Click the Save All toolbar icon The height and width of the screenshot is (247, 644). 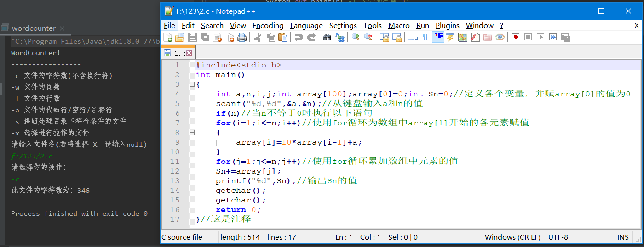[x=205, y=37]
